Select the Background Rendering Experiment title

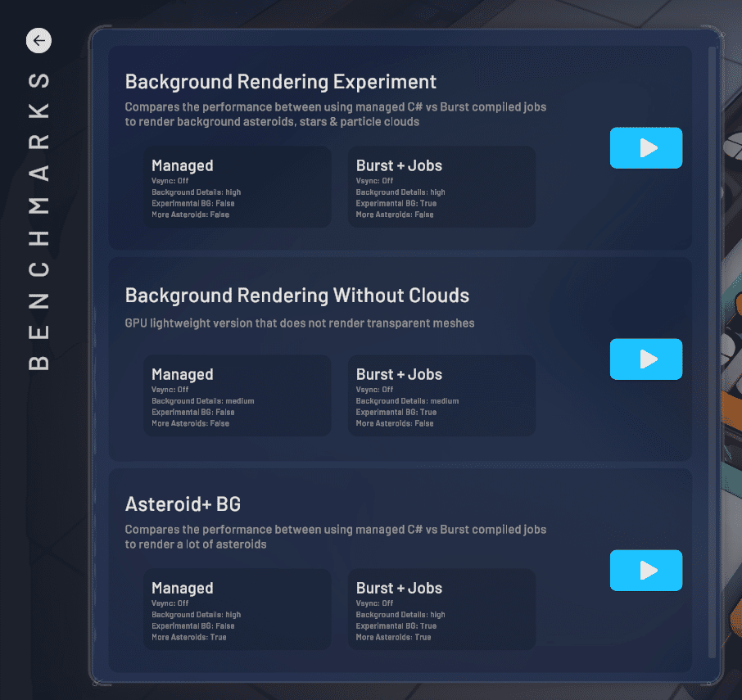tap(280, 82)
